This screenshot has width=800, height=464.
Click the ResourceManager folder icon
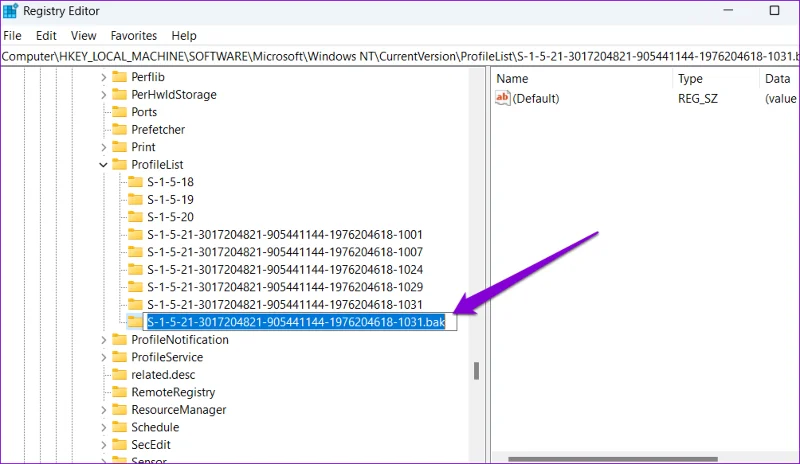[119, 409]
